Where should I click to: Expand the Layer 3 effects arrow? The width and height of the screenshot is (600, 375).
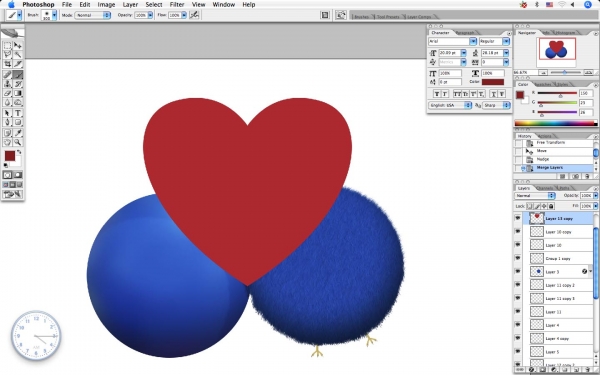[591, 272]
